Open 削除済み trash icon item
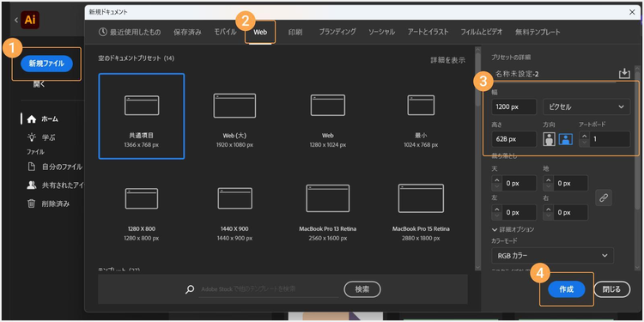 click(32, 204)
